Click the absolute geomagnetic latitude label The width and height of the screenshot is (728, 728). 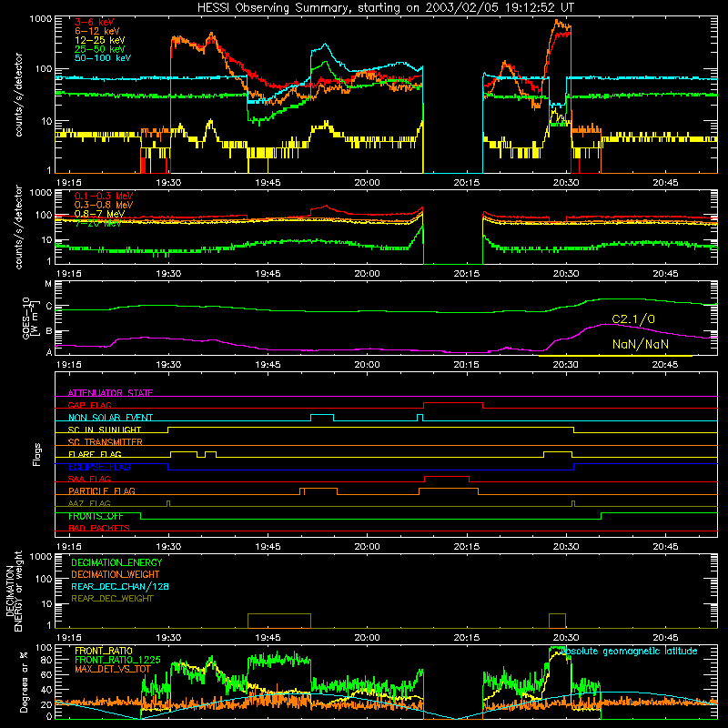tap(629, 651)
